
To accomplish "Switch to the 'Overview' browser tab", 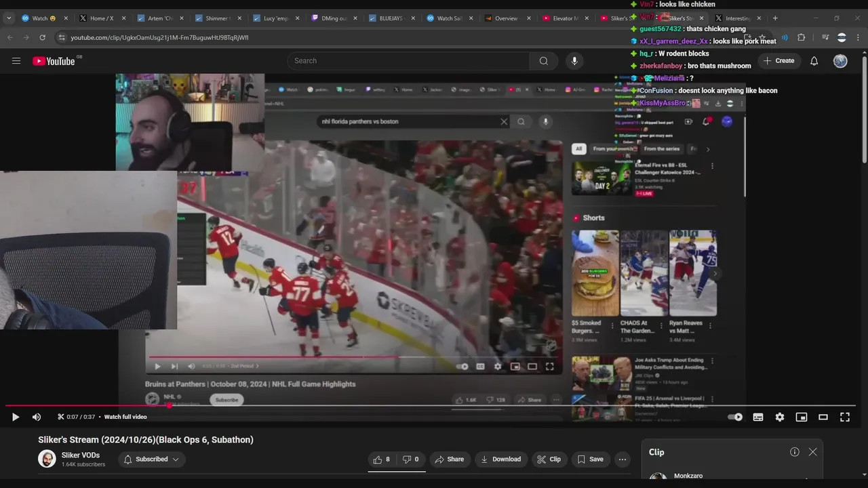I will click(506, 18).
